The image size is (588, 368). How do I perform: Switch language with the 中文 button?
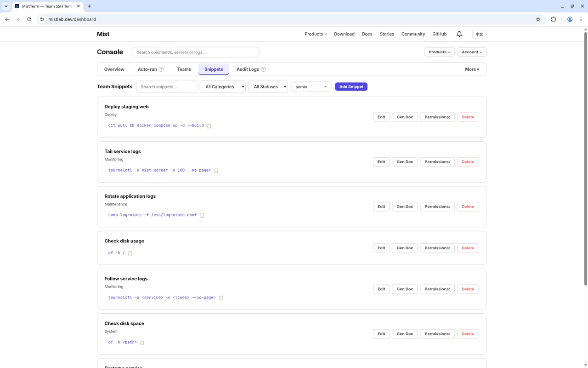[479, 34]
